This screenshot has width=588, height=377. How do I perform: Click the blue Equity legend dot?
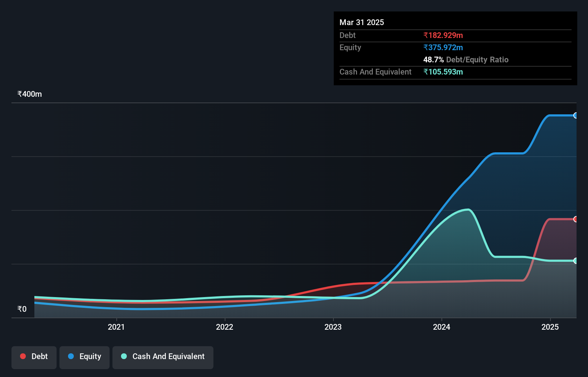tap(71, 356)
